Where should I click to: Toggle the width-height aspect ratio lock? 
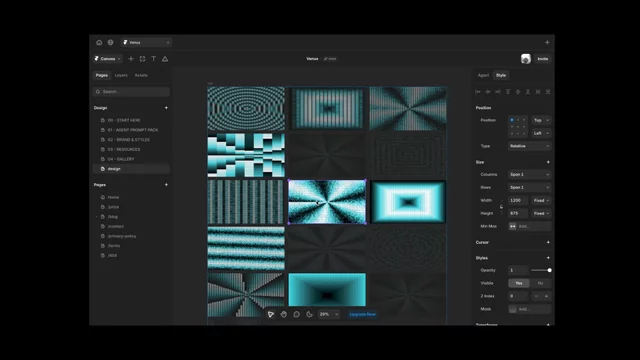502,207
